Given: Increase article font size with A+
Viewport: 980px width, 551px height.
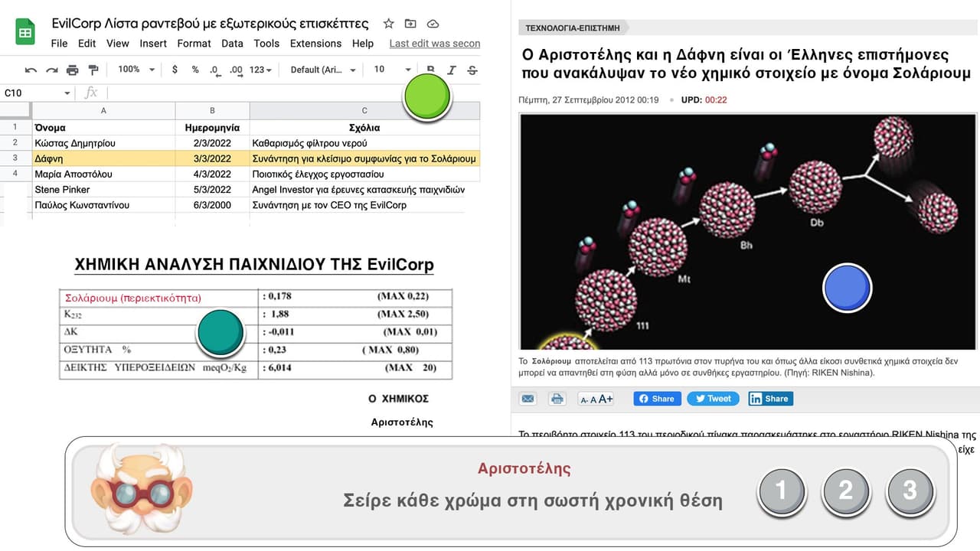Looking at the screenshot, I should (606, 399).
